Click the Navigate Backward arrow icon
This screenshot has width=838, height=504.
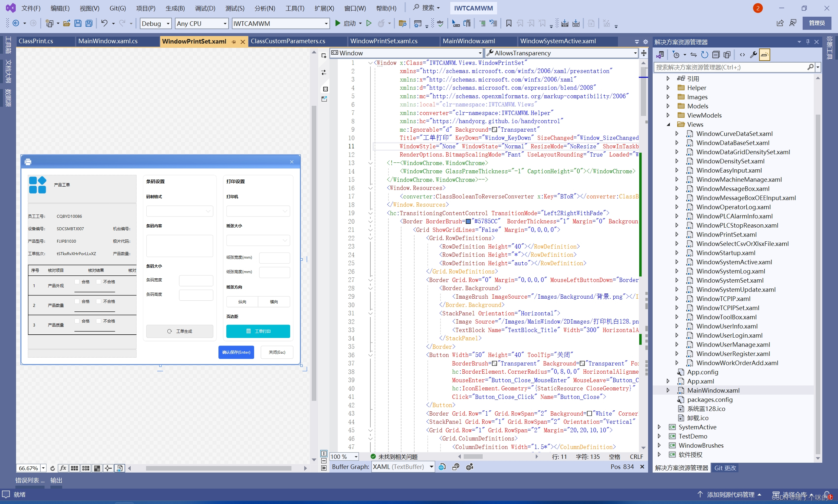(x=16, y=23)
